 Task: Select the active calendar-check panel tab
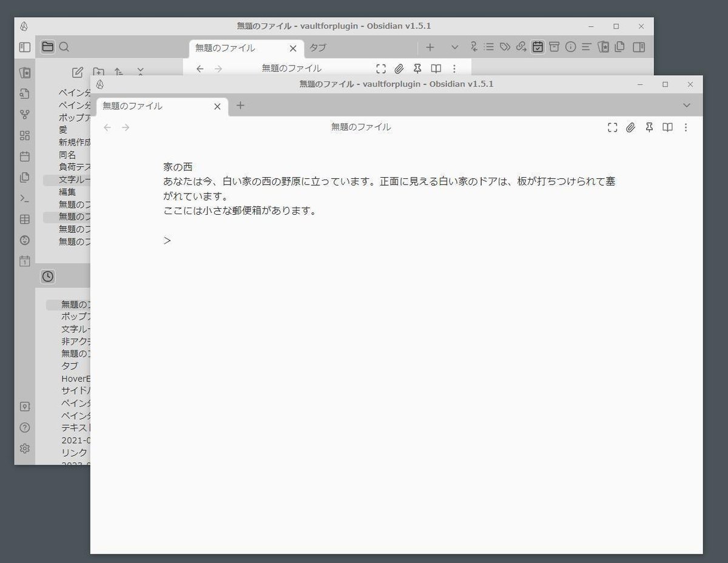tap(538, 47)
